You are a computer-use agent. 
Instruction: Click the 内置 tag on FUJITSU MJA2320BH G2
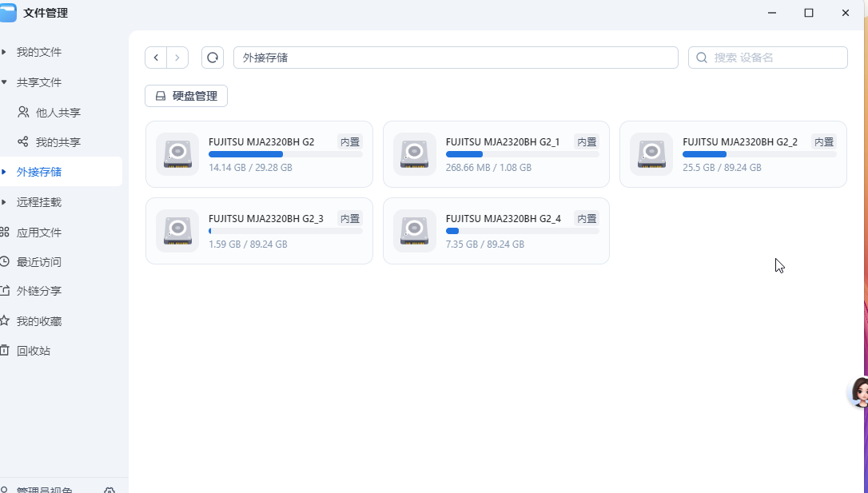coord(350,142)
